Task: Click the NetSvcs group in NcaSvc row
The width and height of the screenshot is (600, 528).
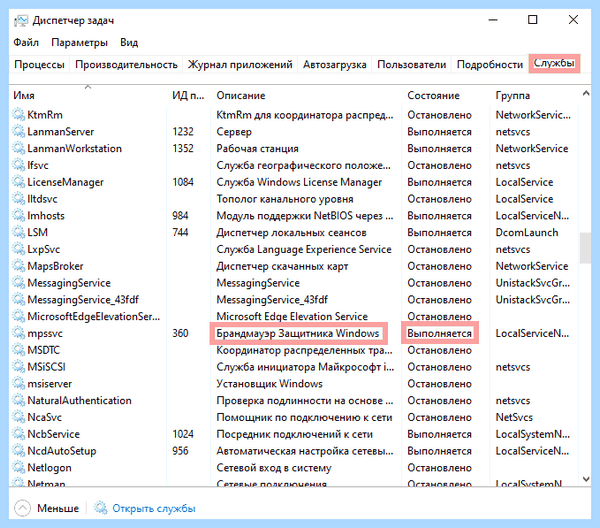Action: tap(514, 417)
